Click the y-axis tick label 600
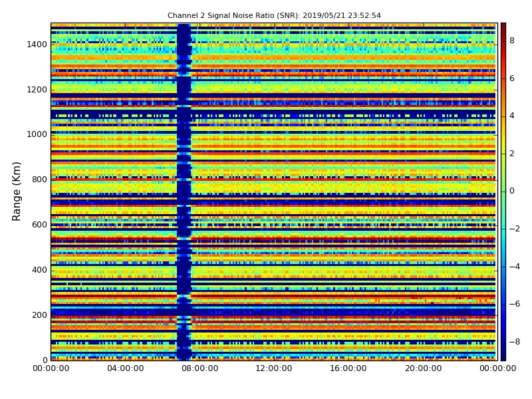 pos(39,225)
